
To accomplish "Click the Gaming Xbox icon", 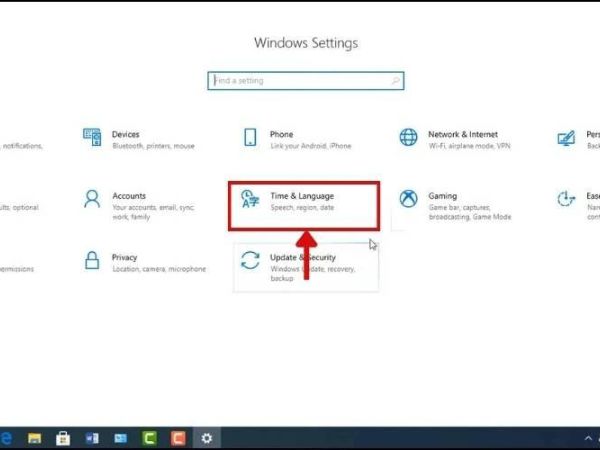I will [x=408, y=199].
